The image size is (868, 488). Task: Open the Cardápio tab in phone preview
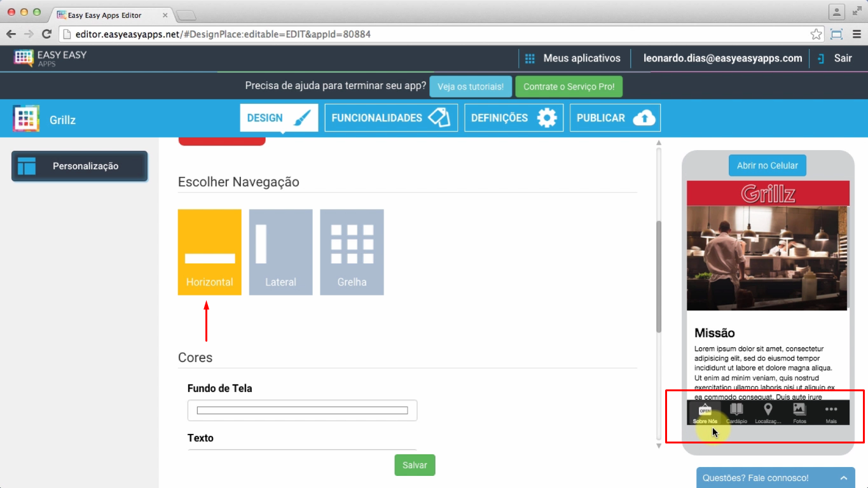(736, 412)
